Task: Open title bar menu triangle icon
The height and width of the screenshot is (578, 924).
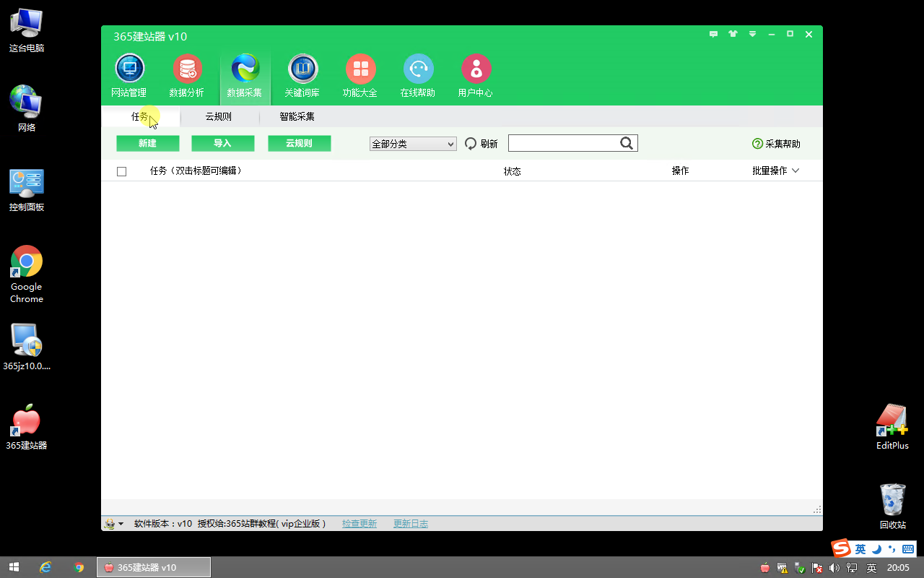Action: (752, 34)
